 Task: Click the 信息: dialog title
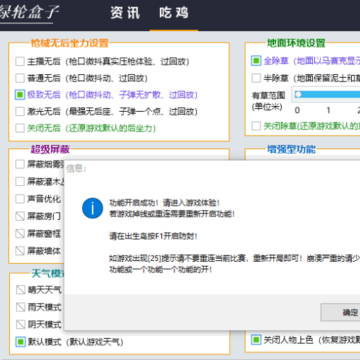[x=76, y=169]
